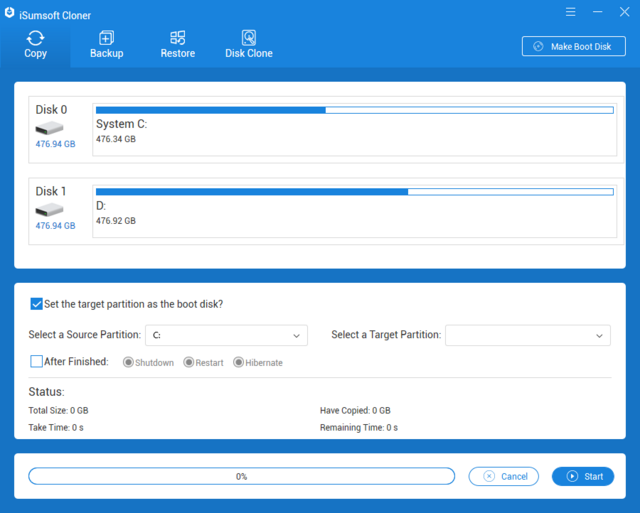Click the 0% copy progress bar
The image size is (640, 513).
pyautogui.click(x=242, y=476)
